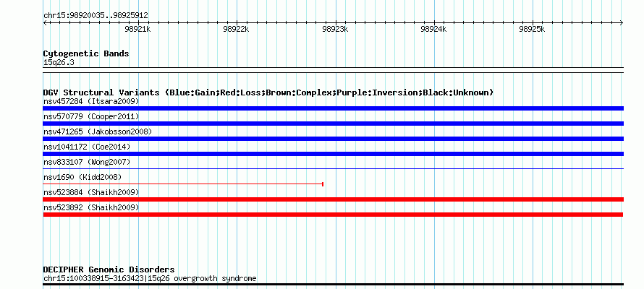Click the nsv523884 (Shaikh2009) red loss bar
The image size is (644, 289).
point(333,199)
